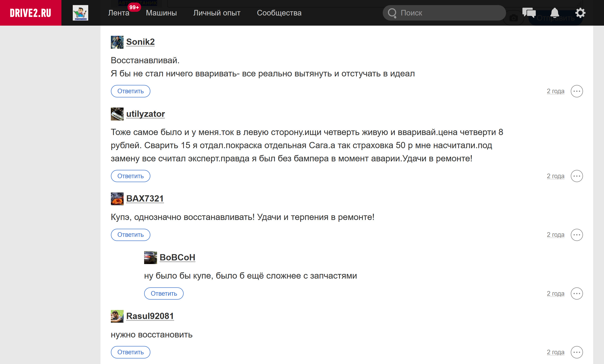Open the more options menu for BAX7321's comment

(577, 235)
